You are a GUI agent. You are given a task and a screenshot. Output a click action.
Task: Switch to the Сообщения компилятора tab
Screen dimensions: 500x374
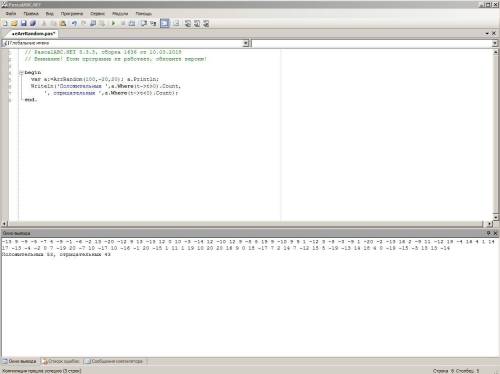115,361
